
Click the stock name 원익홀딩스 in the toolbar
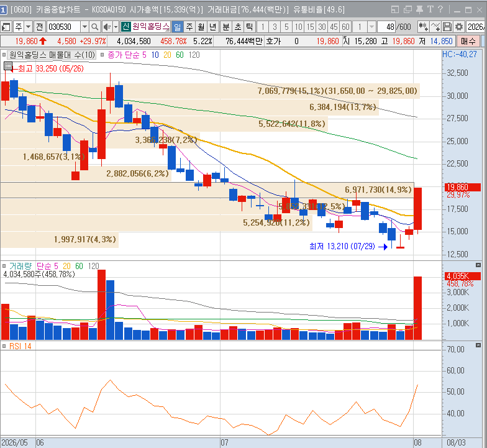click(x=150, y=26)
